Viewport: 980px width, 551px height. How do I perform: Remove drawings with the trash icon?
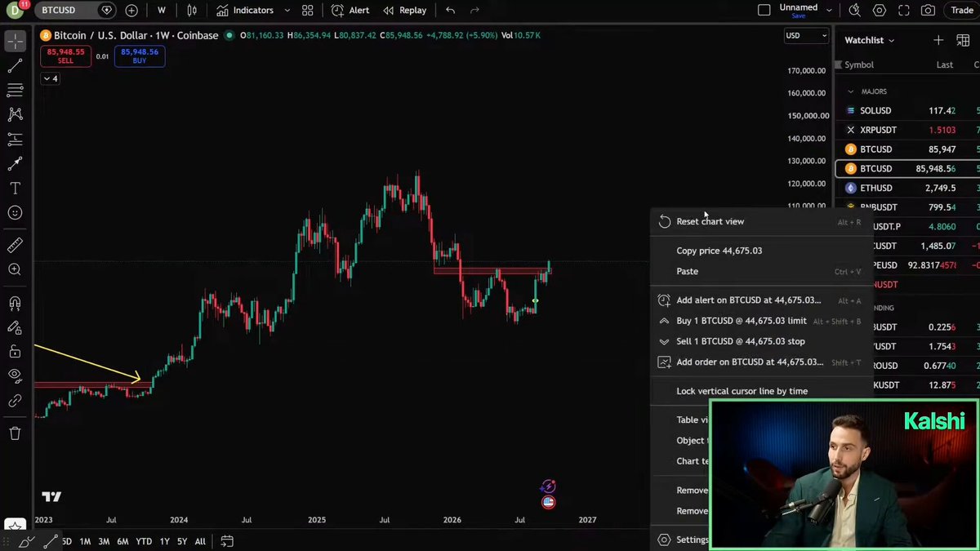click(15, 433)
